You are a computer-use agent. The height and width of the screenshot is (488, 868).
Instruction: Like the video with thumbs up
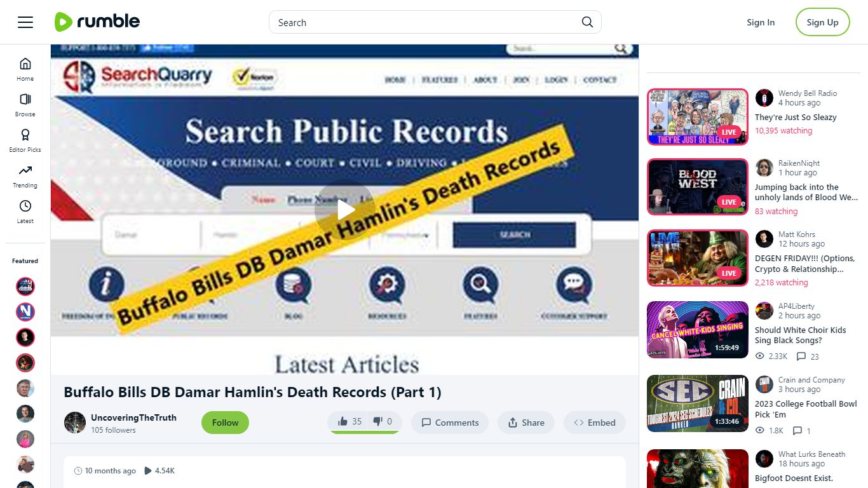point(349,421)
